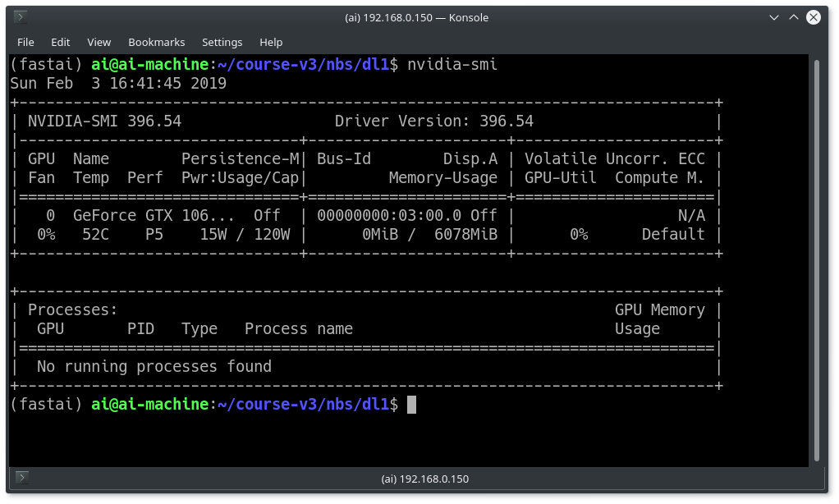
Task: Open the View menu
Action: point(99,42)
